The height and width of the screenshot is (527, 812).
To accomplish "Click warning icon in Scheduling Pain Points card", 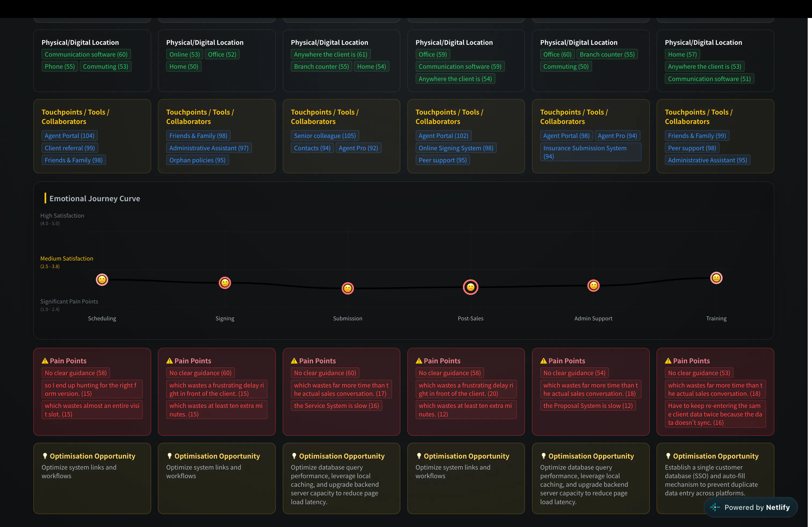I will pyautogui.click(x=45, y=361).
